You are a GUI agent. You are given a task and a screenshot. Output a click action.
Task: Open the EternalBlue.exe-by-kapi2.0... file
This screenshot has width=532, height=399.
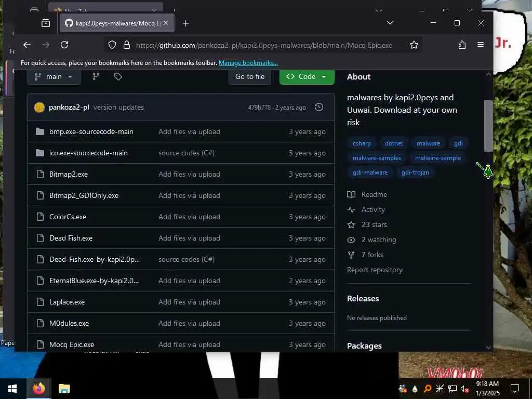pyautogui.click(x=94, y=281)
